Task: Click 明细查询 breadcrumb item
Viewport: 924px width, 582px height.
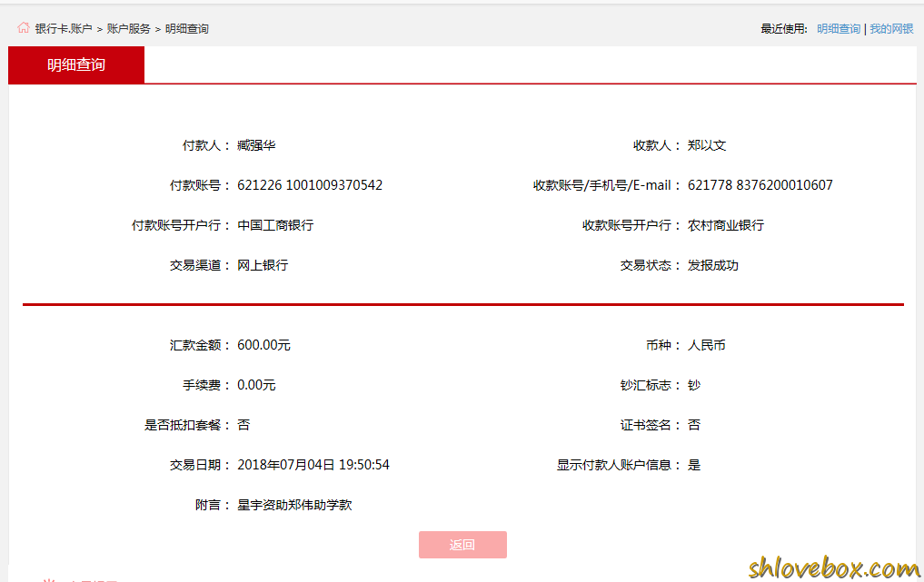Action: point(187,29)
